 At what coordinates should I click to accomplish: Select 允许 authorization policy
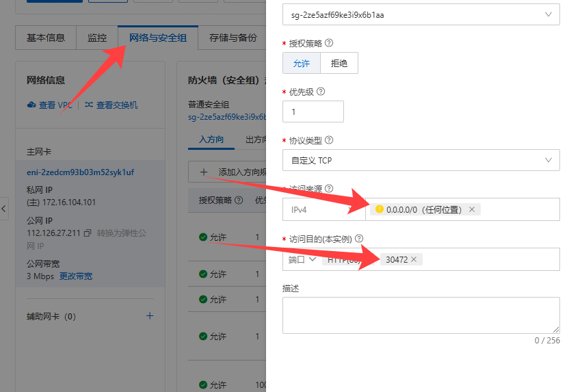(x=302, y=63)
